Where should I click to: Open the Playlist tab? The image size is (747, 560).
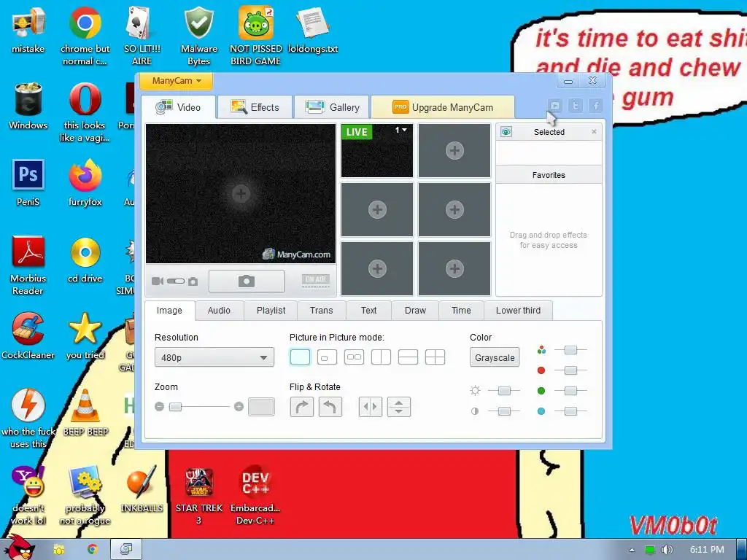click(x=271, y=311)
